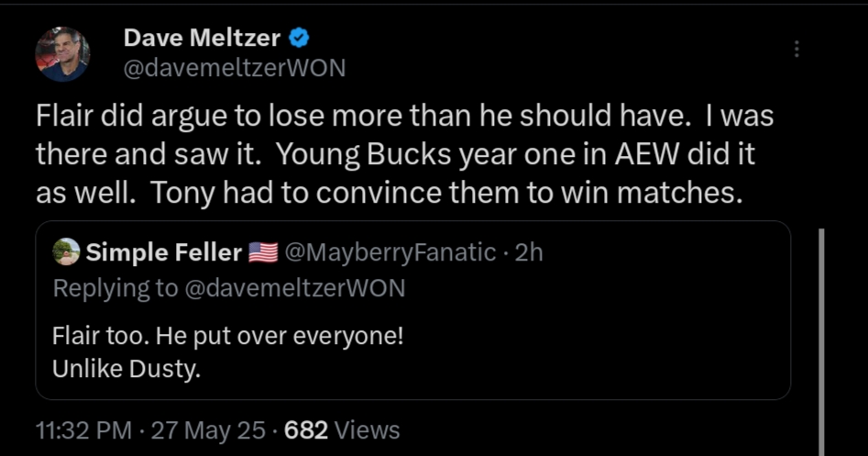Click Dave Meltzer's profile picture
The image size is (868, 456).
pyautogui.click(x=62, y=54)
